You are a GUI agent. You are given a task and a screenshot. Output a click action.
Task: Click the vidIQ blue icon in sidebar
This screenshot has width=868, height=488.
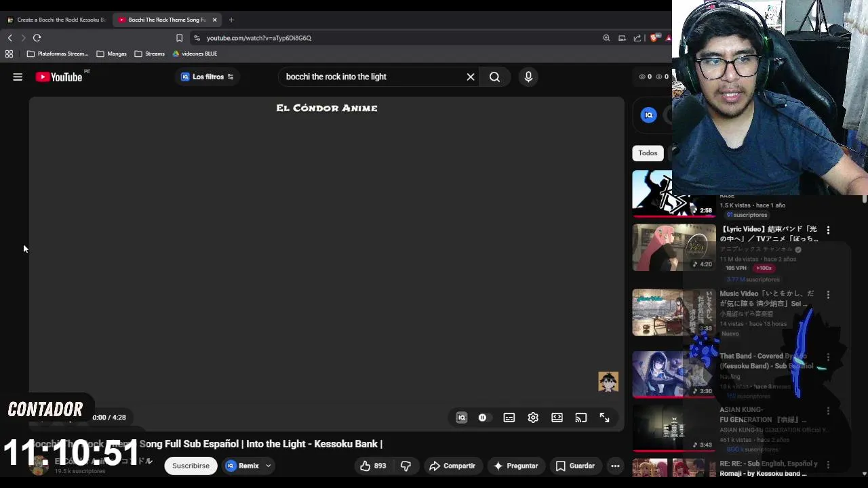click(649, 115)
